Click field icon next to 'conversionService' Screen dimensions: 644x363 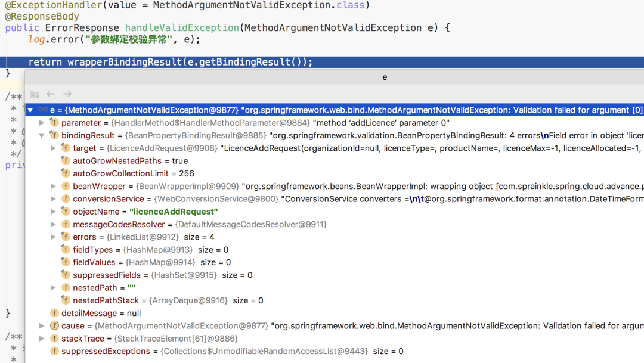pos(66,199)
